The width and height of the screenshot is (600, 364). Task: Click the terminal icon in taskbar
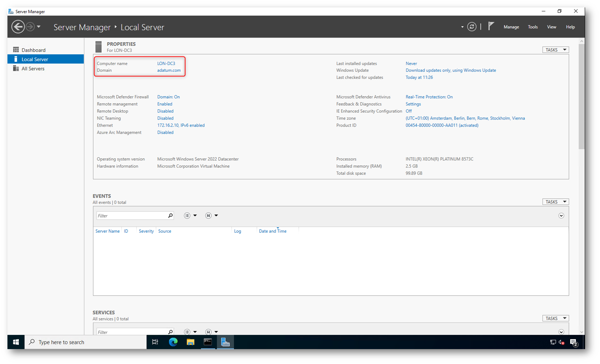pyautogui.click(x=208, y=342)
